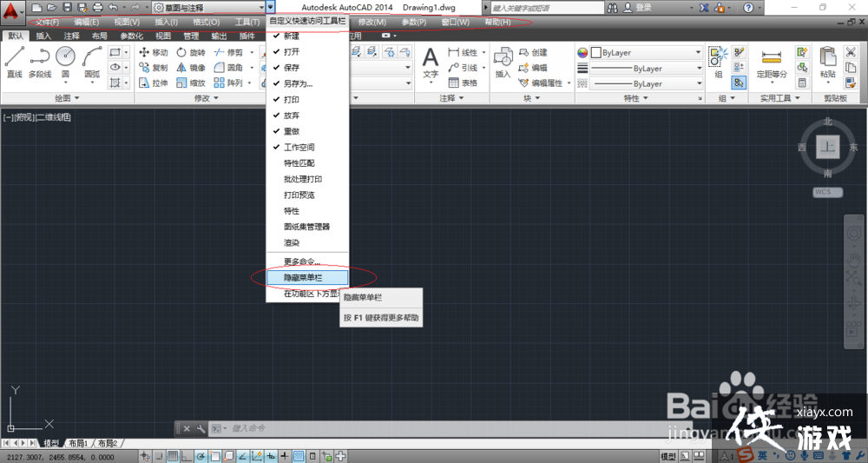Check 特性匹配 in the customize list
Viewport: 868px width, 463px height.
(x=308, y=163)
